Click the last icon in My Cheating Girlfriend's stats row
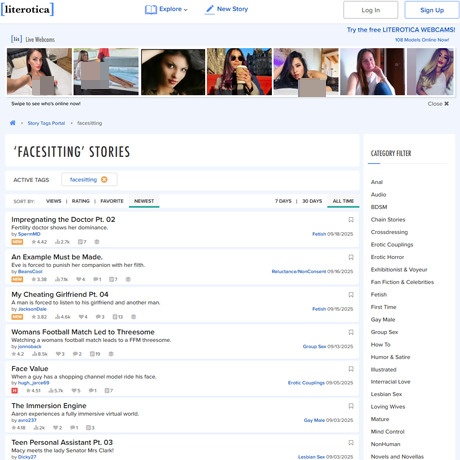The height and width of the screenshot is (460, 460). [133, 317]
